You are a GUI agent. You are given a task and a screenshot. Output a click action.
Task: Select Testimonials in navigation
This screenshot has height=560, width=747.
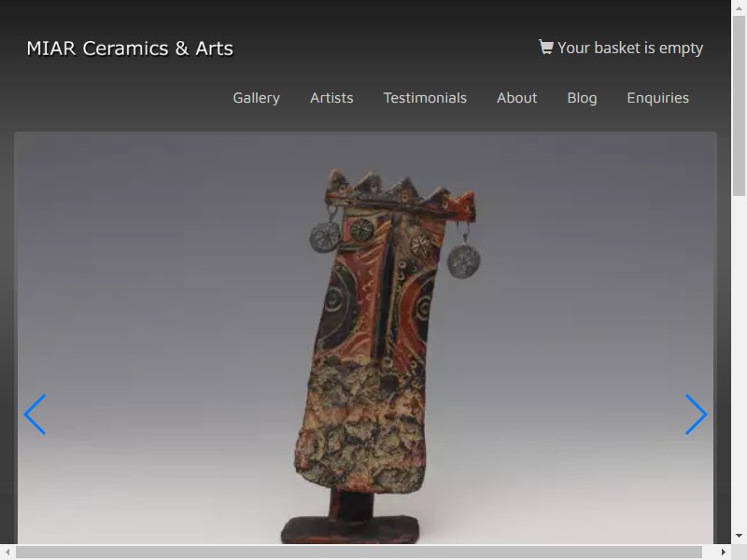coord(425,98)
